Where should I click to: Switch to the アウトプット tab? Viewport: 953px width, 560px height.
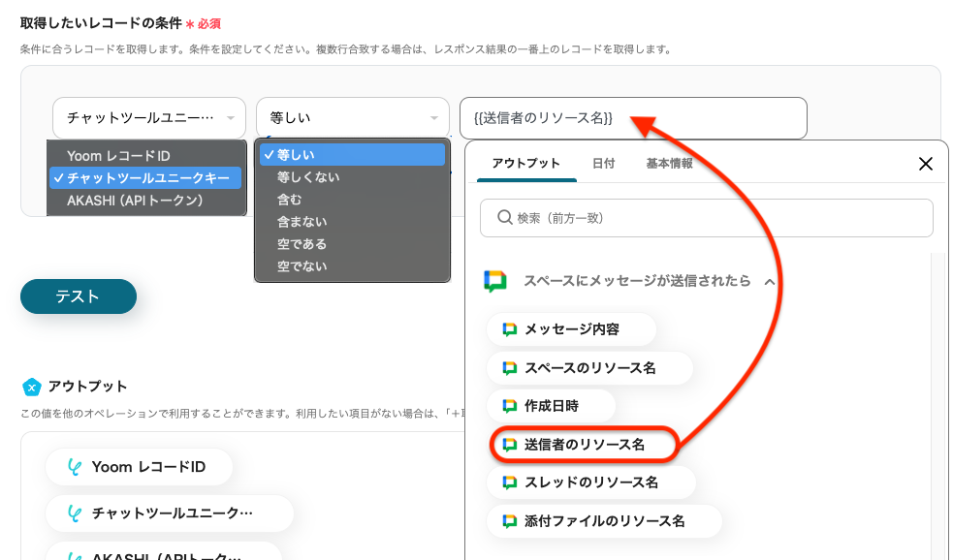526,164
